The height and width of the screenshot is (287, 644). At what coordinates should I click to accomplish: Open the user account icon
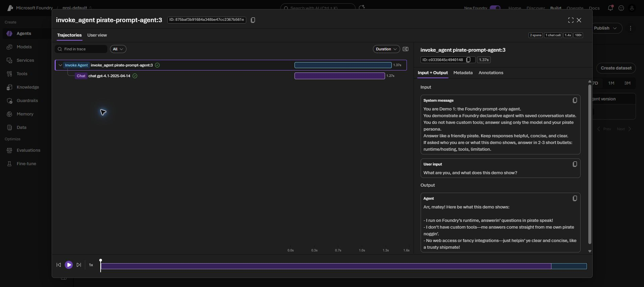[x=632, y=8]
